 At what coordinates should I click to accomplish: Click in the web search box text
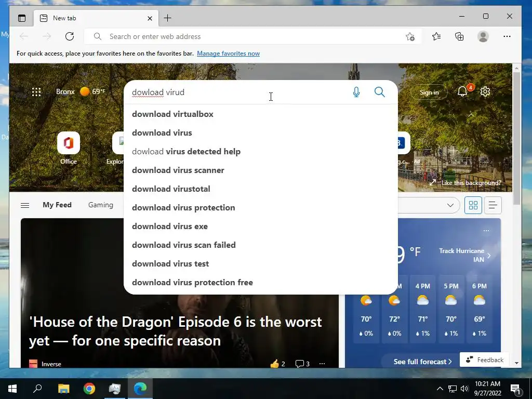coord(158,92)
